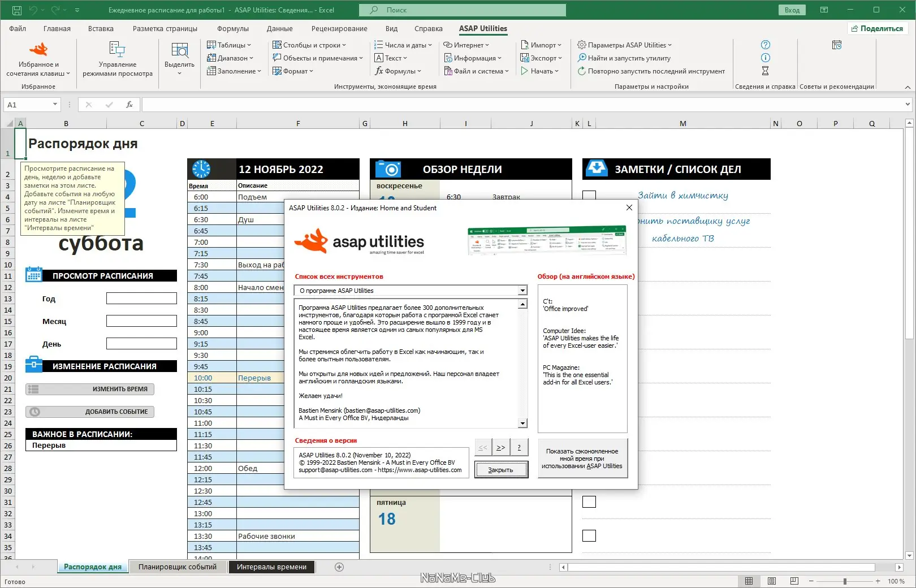This screenshot has height=588, width=916.
Task: Open the 'Интервалы времени' sheet tab
Action: pyautogui.click(x=272, y=567)
